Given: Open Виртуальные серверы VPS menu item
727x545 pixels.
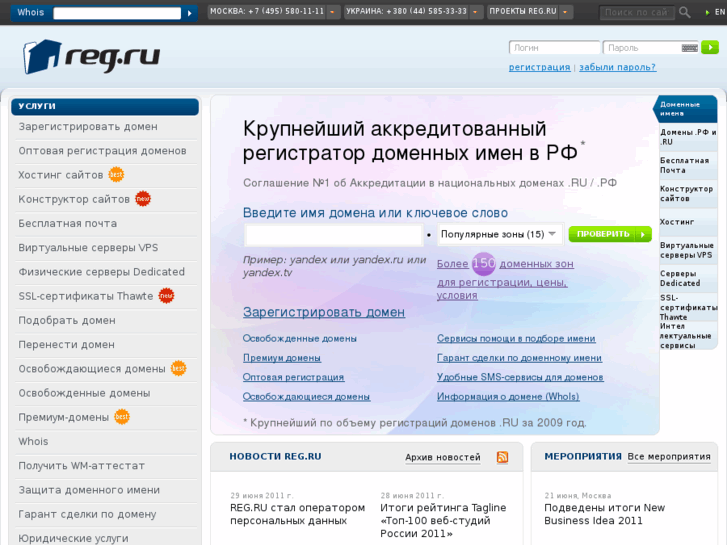Looking at the screenshot, I should [x=88, y=248].
